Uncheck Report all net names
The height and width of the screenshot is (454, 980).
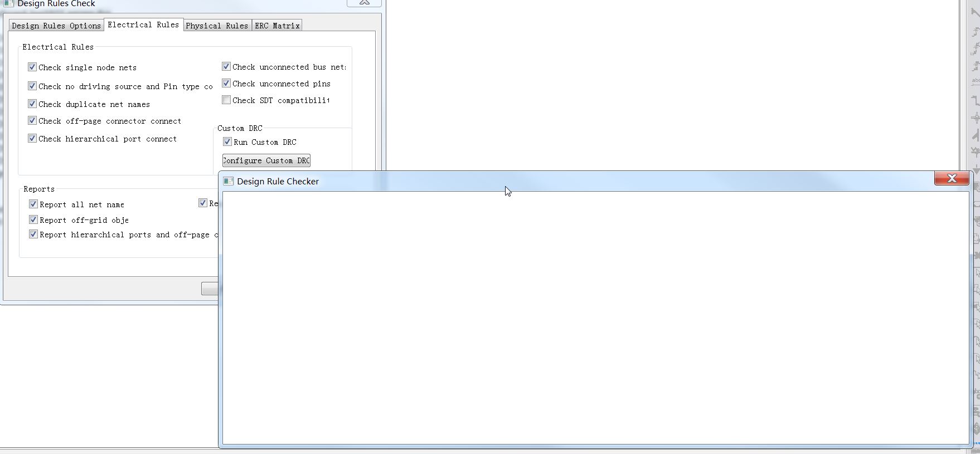pos(33,204)
